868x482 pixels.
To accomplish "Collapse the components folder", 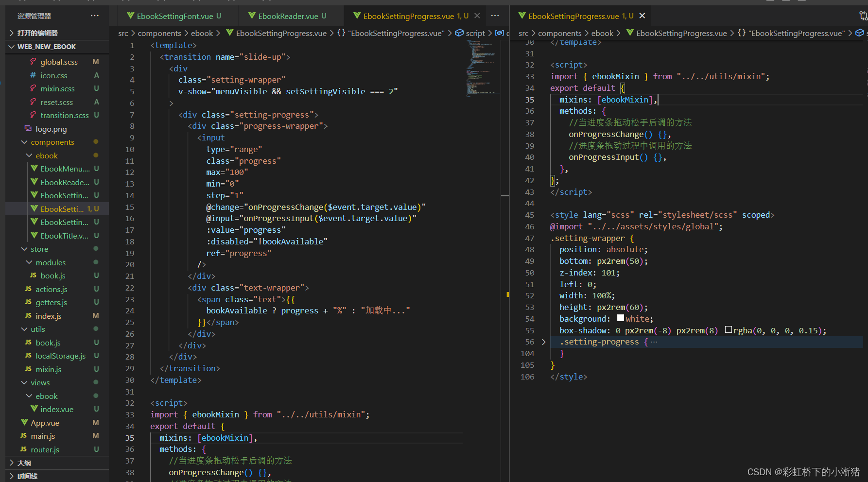I will click(x=52, y=142).
